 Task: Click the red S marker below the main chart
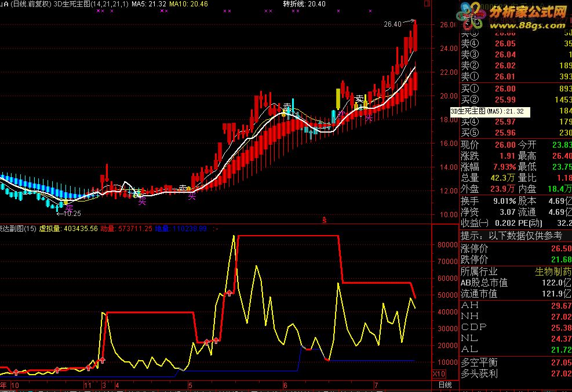[324, 220]
